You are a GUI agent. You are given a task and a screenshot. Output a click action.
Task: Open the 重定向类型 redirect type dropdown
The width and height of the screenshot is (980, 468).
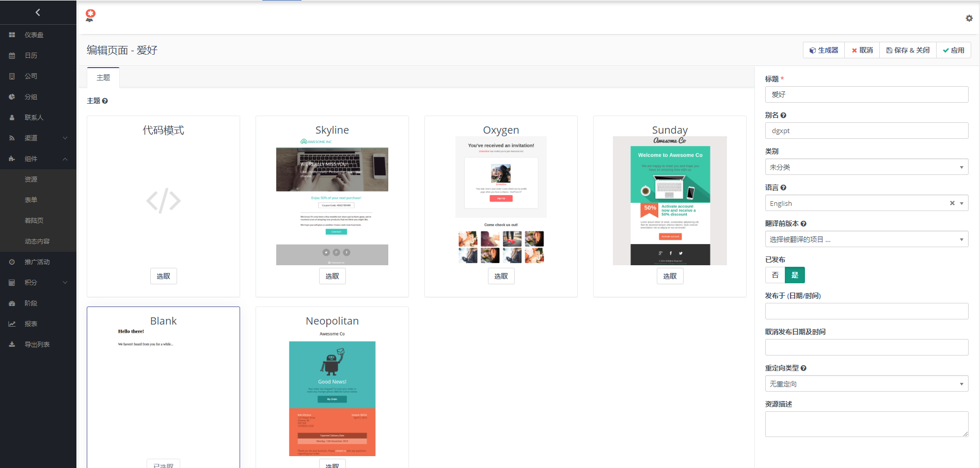pos(866,384)
